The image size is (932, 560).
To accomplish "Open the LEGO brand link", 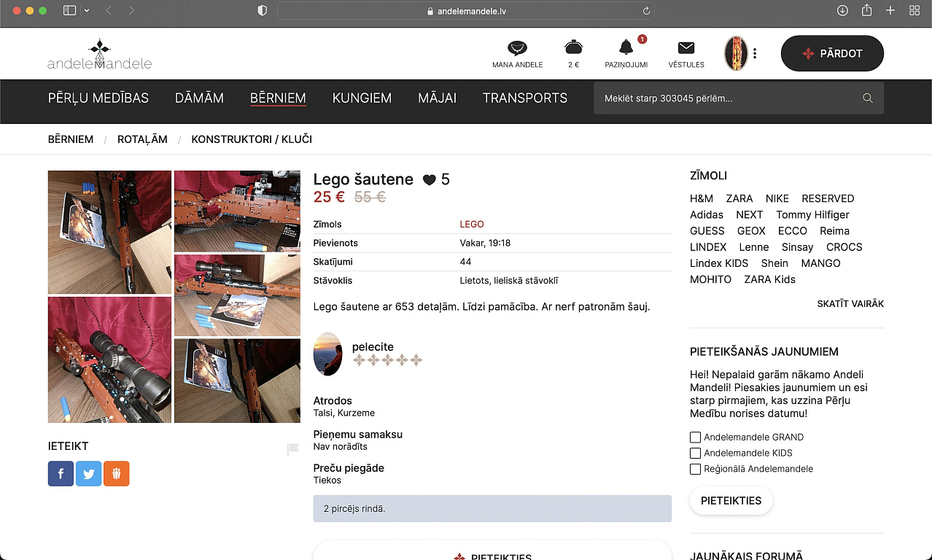I will 471,225.
